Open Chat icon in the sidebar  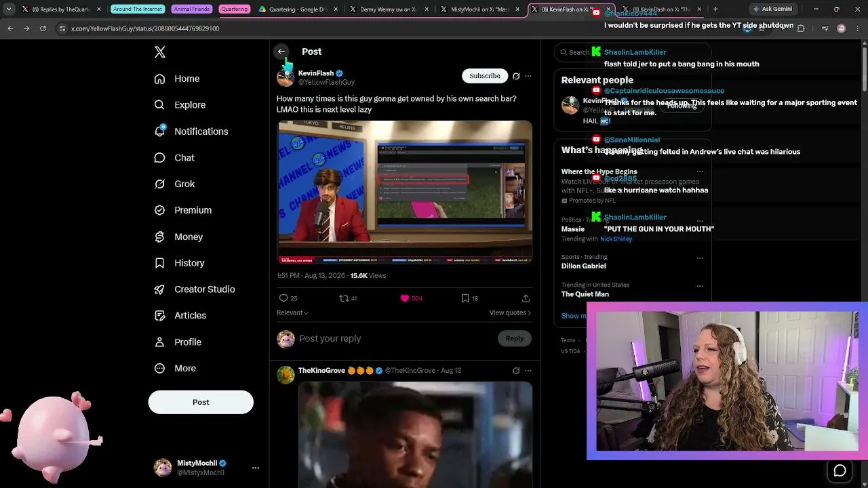point(159,157)
